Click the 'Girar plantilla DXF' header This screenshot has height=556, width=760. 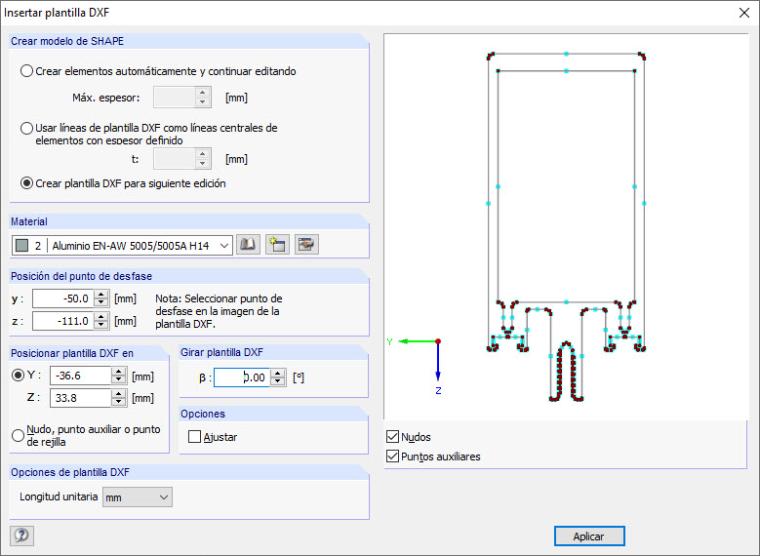click(222, 352)
